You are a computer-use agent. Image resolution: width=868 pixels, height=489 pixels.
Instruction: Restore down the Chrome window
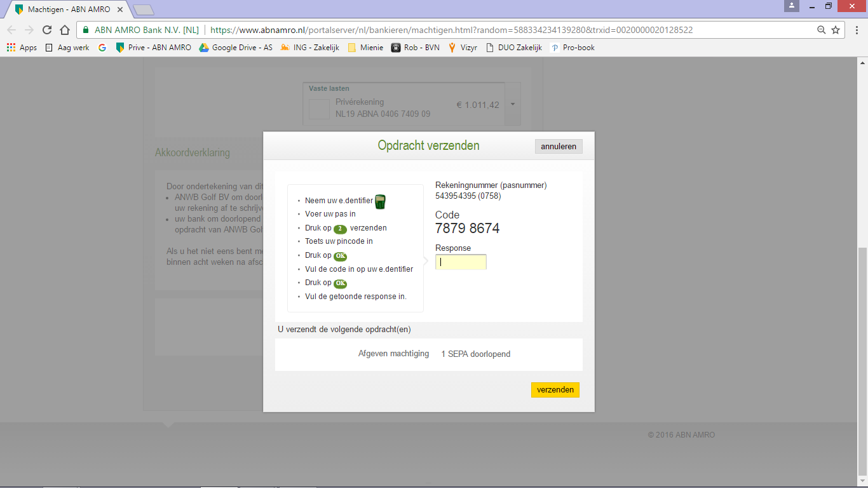829,6
